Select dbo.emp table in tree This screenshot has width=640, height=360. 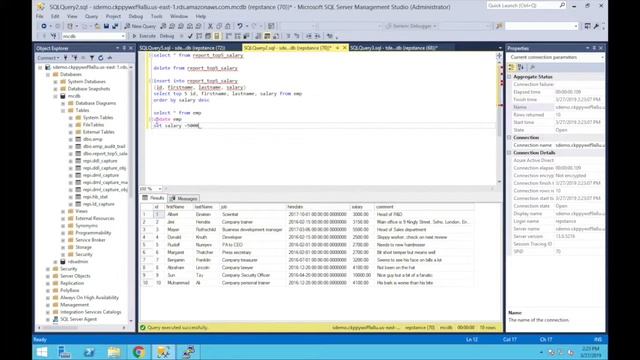93,139
